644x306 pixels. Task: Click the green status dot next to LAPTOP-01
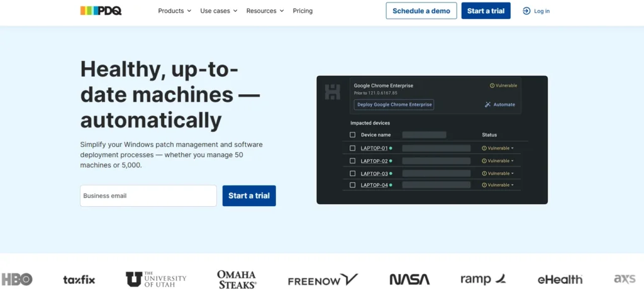click(391, 148)
